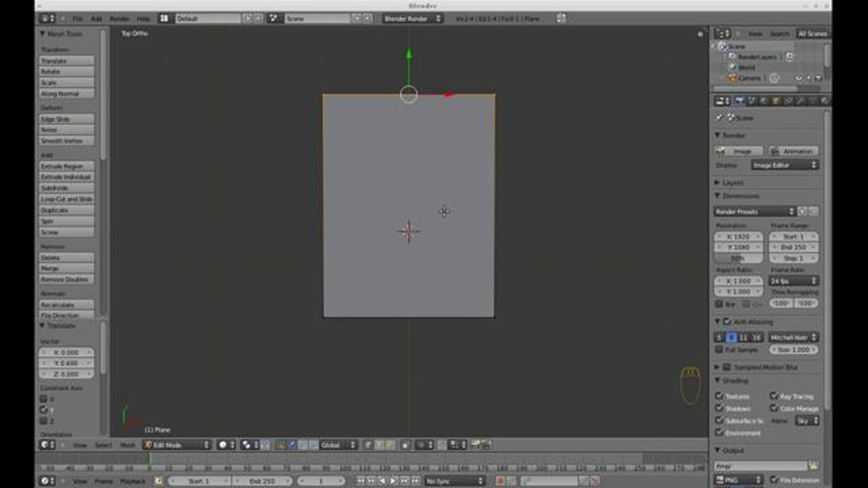The height and width of the screenshot is (488, 868).
Task: Click the Render properties camera tab icon
Action: point(739,101)
